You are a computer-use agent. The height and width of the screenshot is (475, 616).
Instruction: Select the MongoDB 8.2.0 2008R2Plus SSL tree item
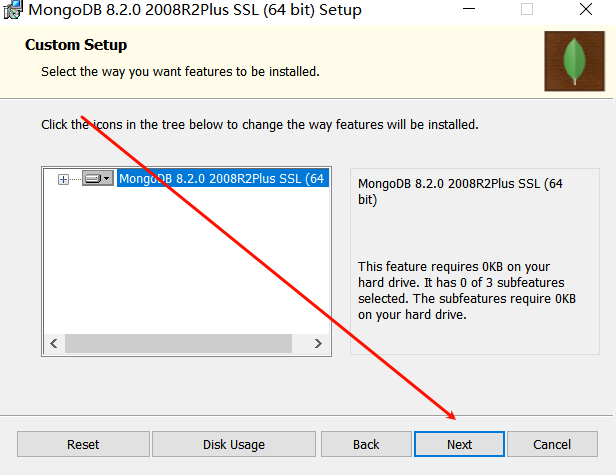tap(223, 179)
